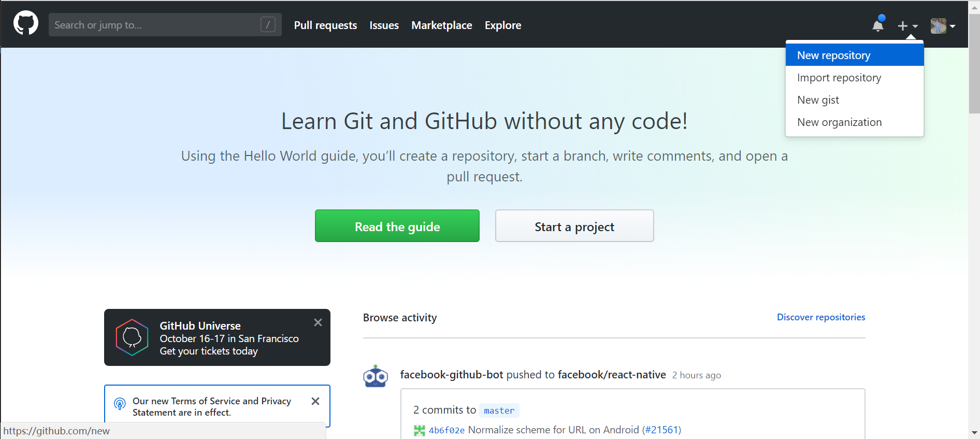Focus the Search or jump to field
Viewport: 980px width, 439px height.
tap(165, 24)
